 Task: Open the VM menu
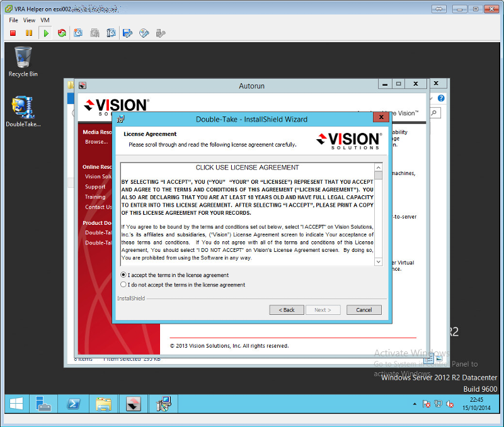(x=45, y=20)
